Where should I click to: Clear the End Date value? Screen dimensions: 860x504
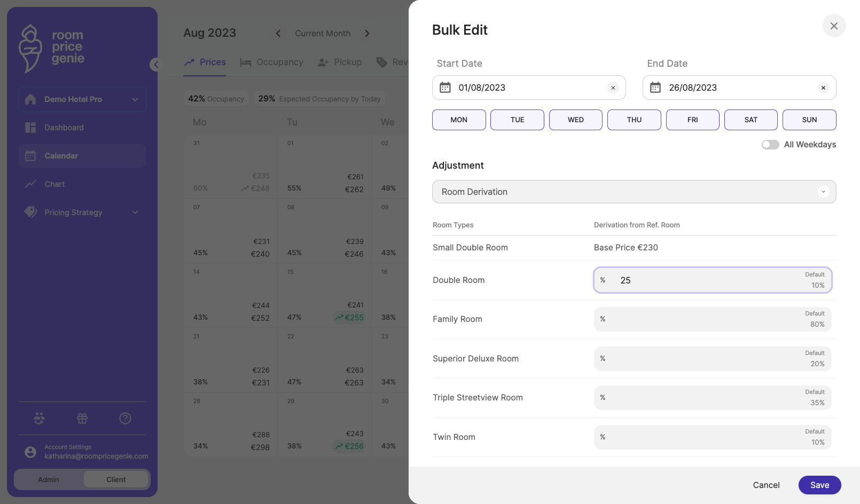(823, 88)
